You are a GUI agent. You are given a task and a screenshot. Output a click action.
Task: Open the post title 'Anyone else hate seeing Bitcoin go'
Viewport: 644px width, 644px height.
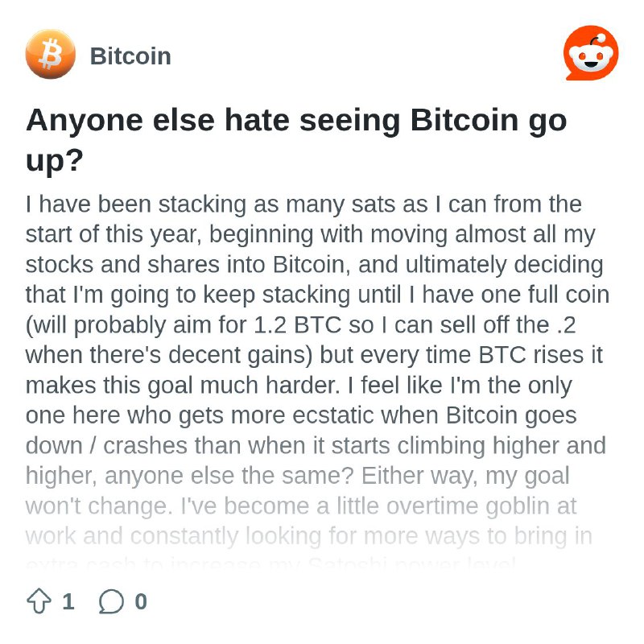click(296, 120)
